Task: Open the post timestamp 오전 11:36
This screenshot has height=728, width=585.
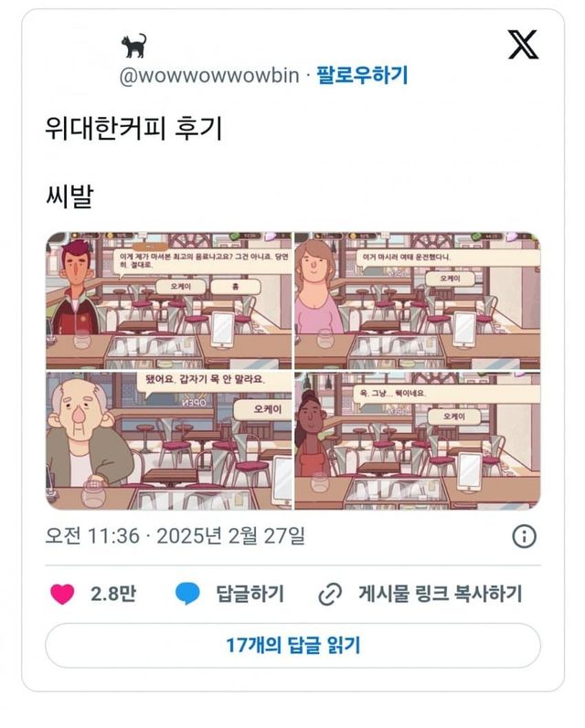Action: (92, 536)
